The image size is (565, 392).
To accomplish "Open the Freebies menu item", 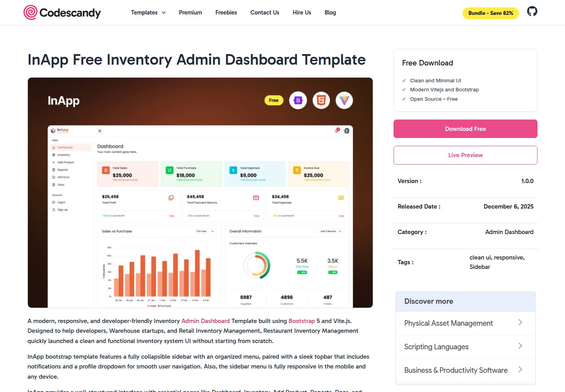I will (x=226, y=13).
